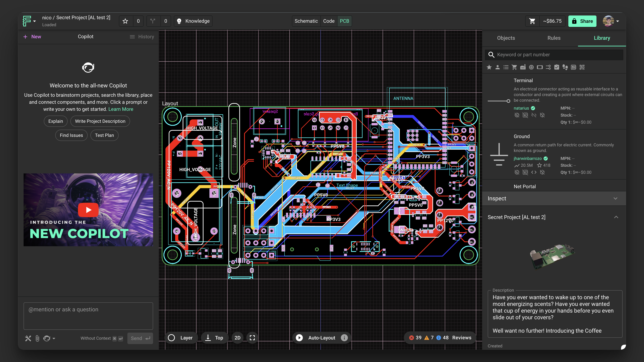
Task: Filter library by person icon
Action: click(x=497, y=67)
